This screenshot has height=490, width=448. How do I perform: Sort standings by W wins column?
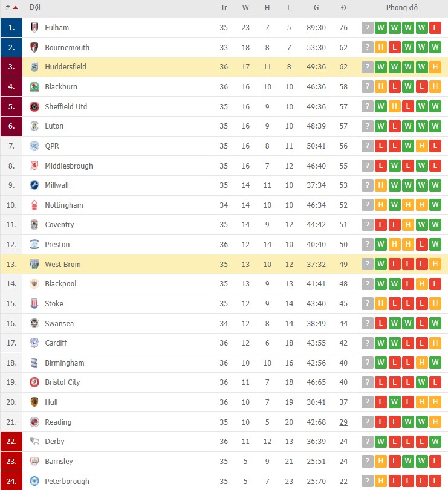click(x=245, y=8)
